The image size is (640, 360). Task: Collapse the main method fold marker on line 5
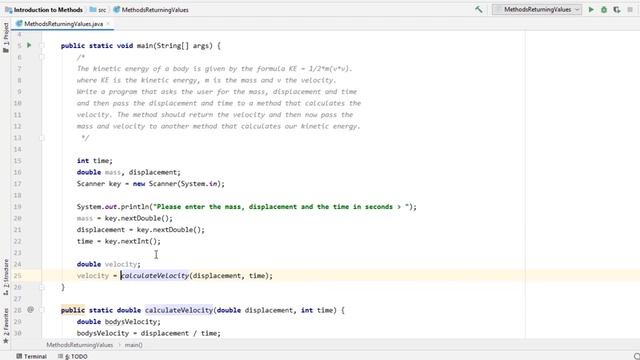click(42, 45)
